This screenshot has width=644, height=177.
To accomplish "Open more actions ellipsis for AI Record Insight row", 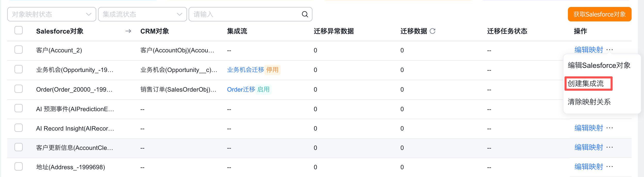I will (x=610, y=128).
